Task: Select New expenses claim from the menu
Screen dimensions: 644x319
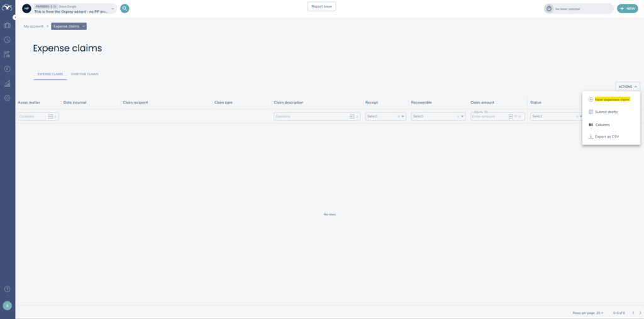Action: tap(612, 99)
